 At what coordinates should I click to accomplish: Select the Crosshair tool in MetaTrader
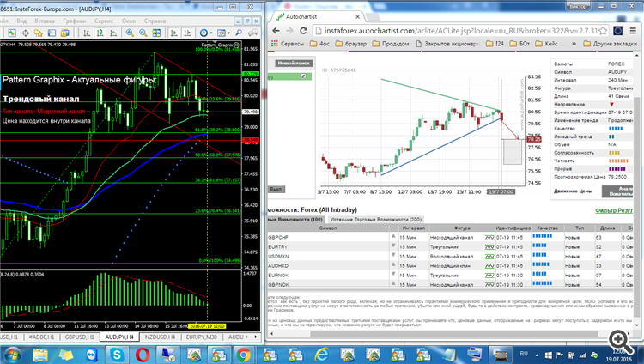coord(25,33)
